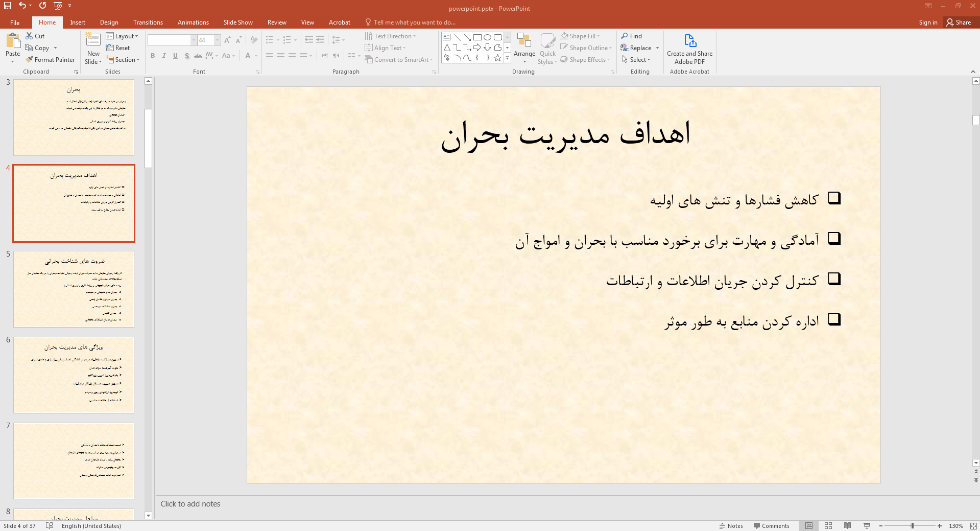Image resolution: width=980 pixels, height=531 pixels.
Task: Adjust the zoom slider handle
Action: (x=912, y=525)
